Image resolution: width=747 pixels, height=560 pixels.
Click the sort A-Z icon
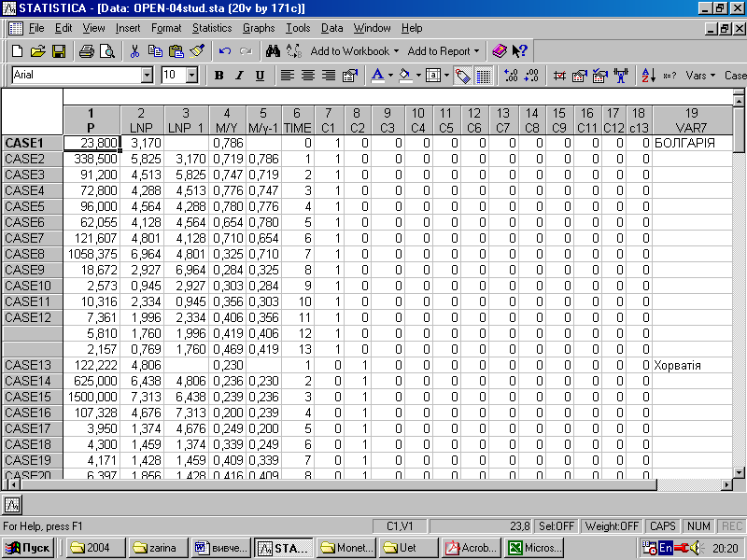[x=648, y=76]
